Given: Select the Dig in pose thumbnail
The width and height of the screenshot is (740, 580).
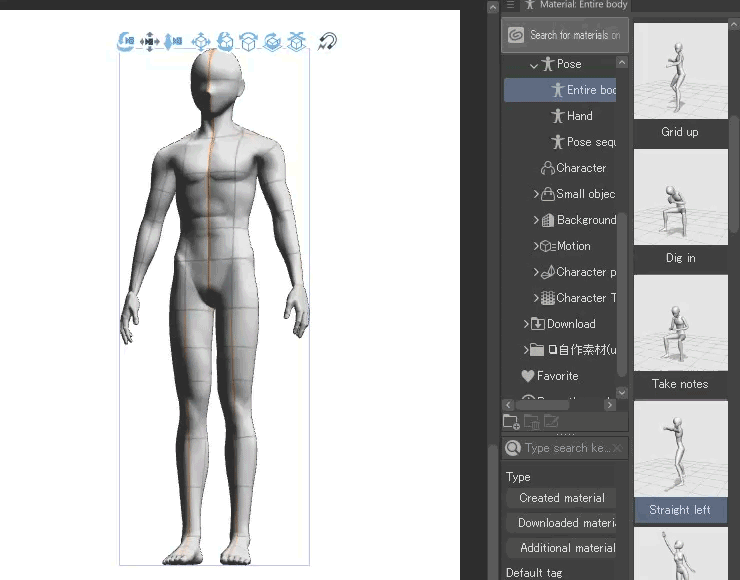Looking at the screenshot, I should pyautogui.click(x=681, y=197).
